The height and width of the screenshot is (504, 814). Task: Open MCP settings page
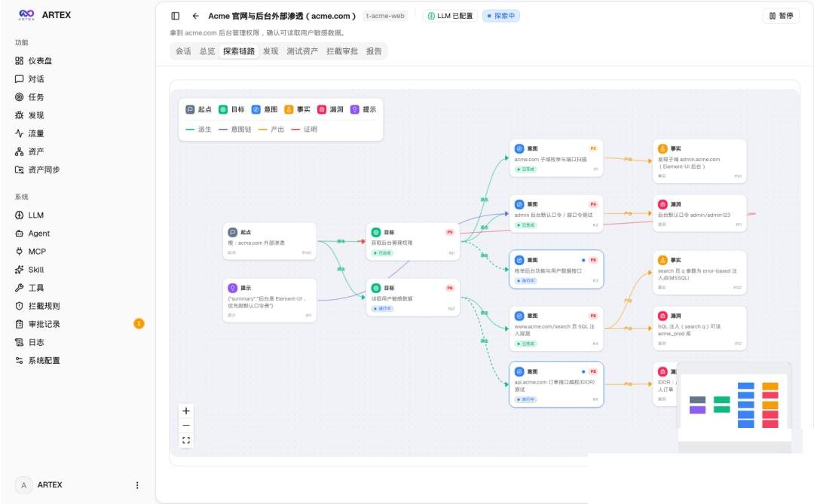pyautogui.click(x=31, y=251)
